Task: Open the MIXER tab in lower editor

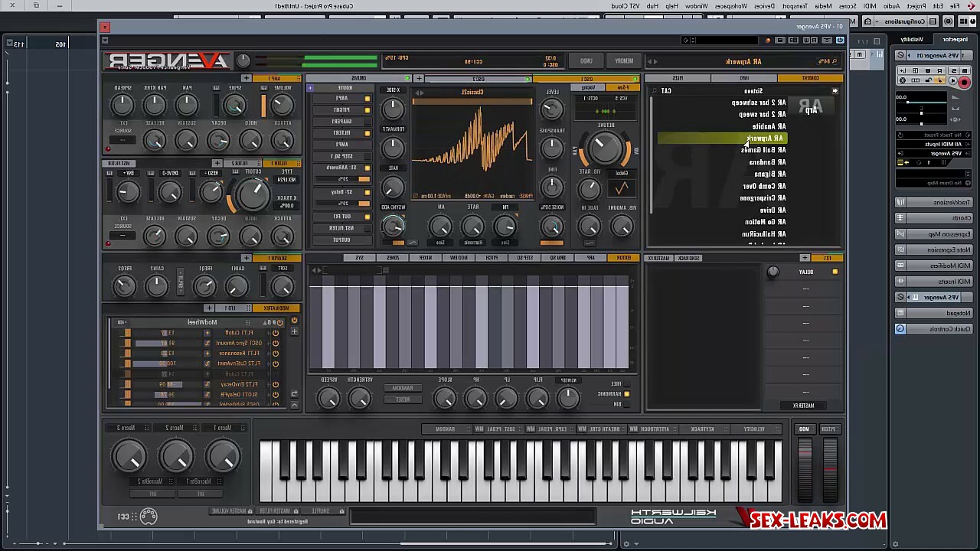Action: point(425,258)
